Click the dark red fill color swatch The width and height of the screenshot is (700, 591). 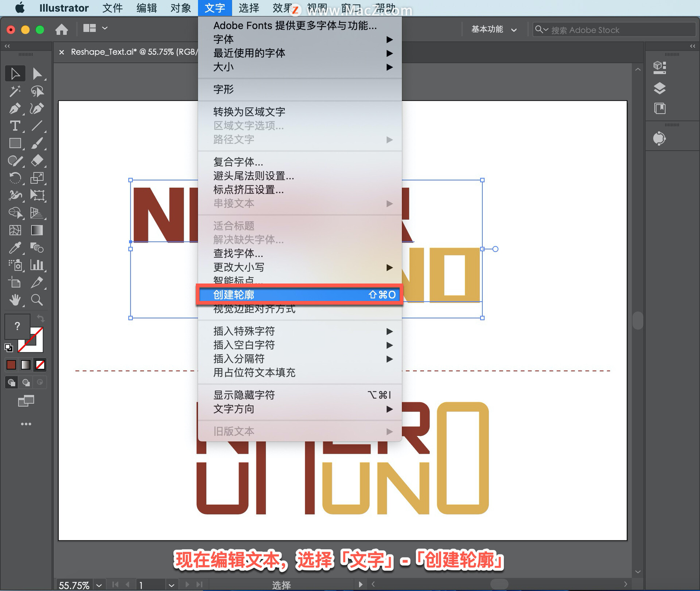pos(11,364)
